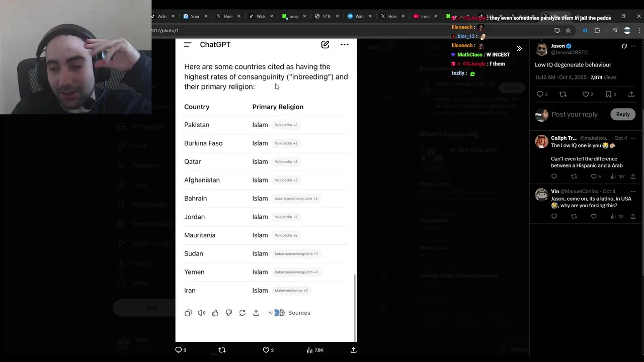
Task: Like Vin's comment
Action: (x=594, y=216)
